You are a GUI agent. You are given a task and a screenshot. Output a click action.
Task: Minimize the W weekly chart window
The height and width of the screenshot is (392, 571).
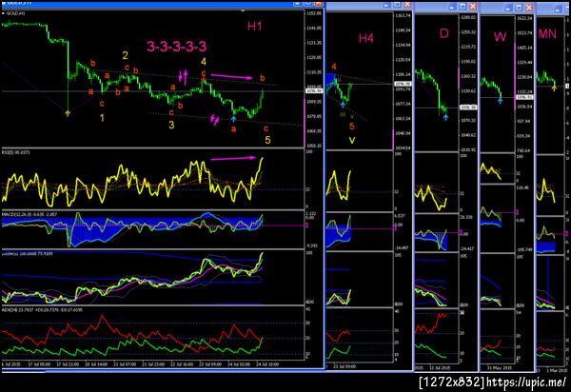click(509, 8)
